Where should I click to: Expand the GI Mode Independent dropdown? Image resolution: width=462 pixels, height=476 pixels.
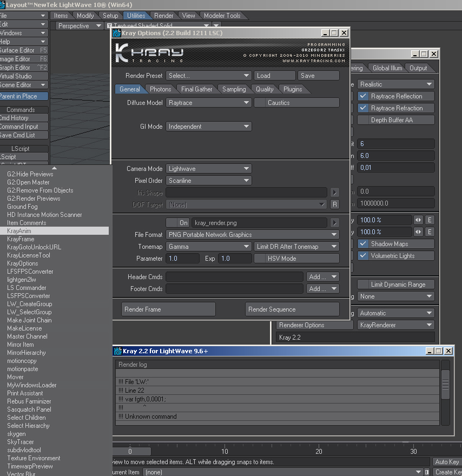(208, 126)
